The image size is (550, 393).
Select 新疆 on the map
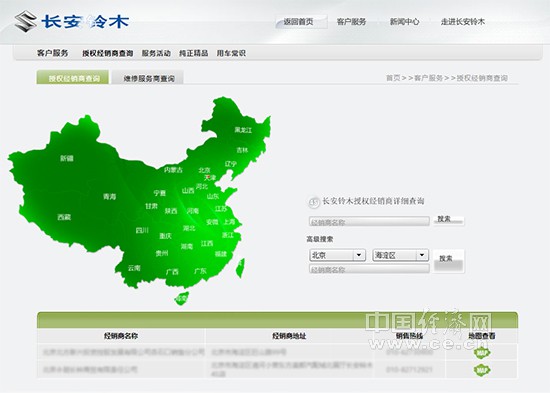[x=67, y=158]
